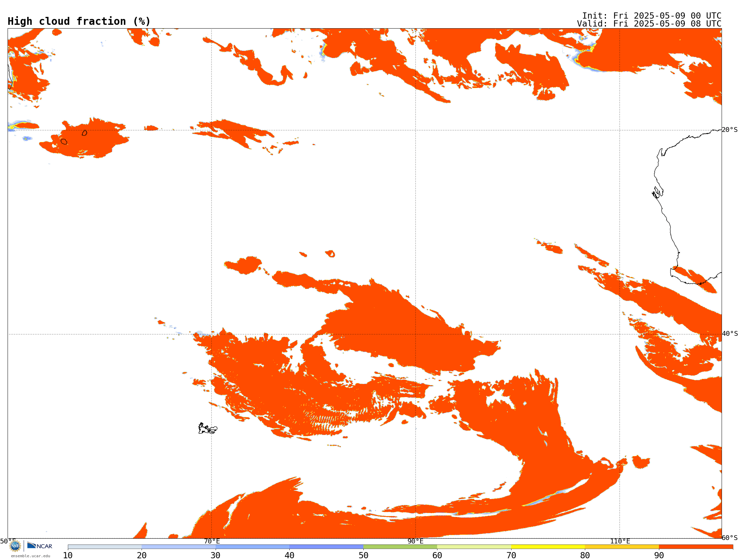This screenshot has height=560, width=744.
Task: Click the colorbar tick label 70
Action: tap(511, 556)
